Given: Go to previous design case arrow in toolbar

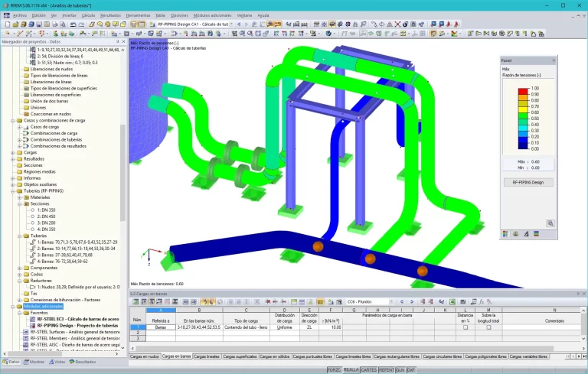Looking at the screenshot, I should [x=239, y=24].
